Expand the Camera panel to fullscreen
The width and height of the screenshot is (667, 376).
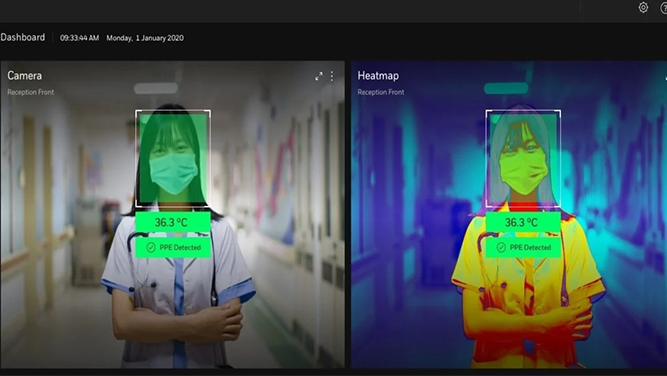pos(319,77)
